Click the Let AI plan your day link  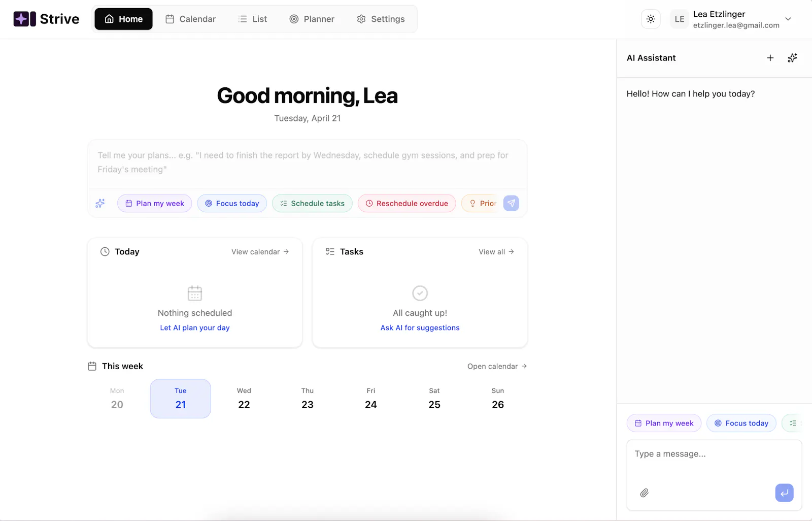click(x=195, y=328)
